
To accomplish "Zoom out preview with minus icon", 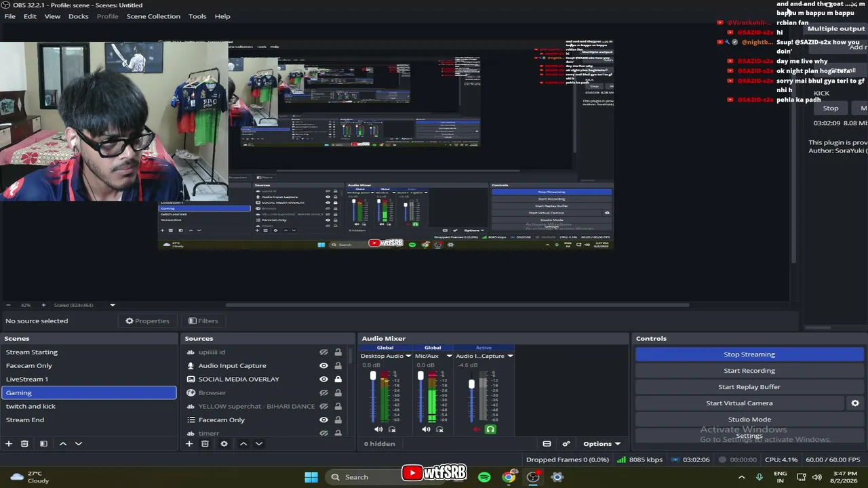I will [7, 305].
